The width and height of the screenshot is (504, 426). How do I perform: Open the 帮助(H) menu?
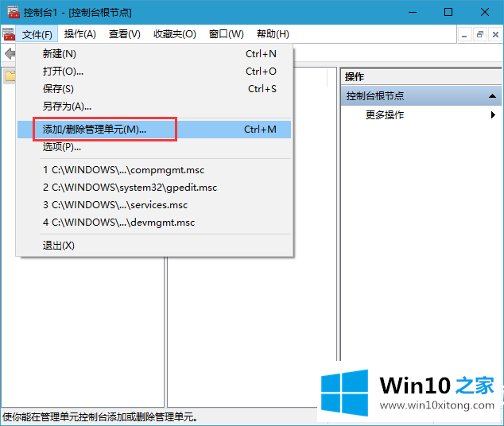click(273, 34)
